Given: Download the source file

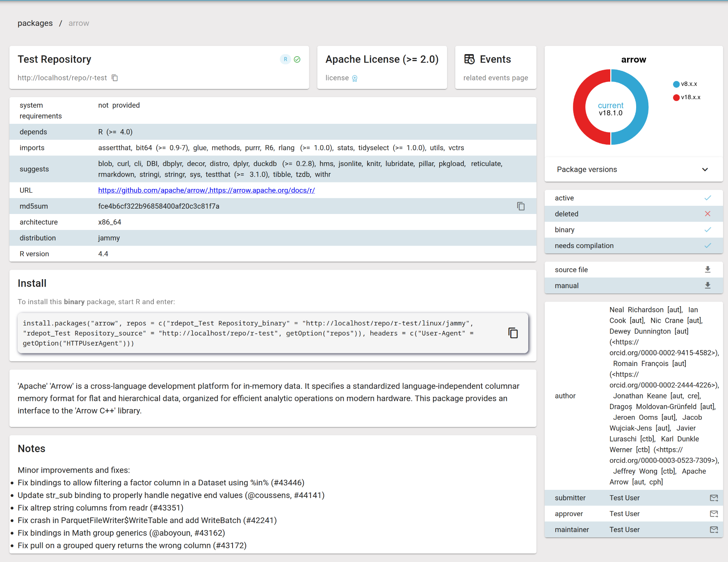Looking at the screenshot, I should (x=707, y=269).
